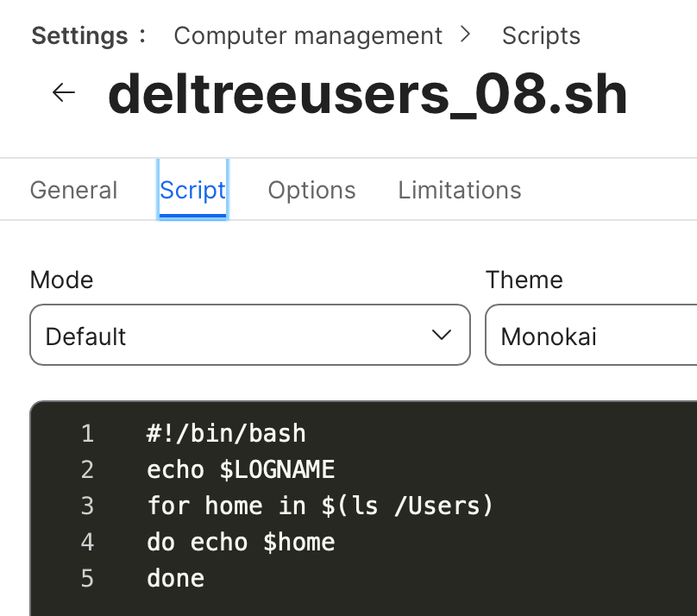Open the Theme dropdown showing Monokai
Screen dimensions: 697x616
[x=591, y=335]
